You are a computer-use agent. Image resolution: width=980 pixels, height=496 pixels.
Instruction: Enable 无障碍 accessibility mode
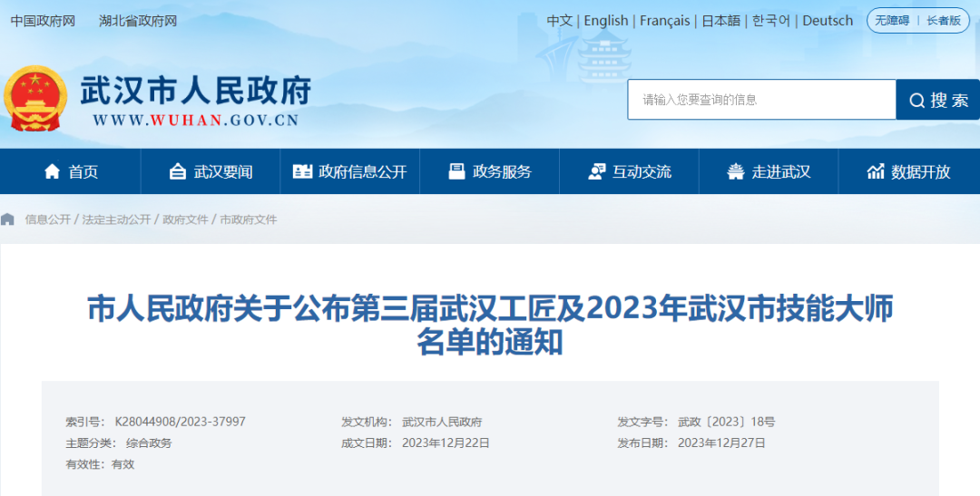[x=892, y=21]
